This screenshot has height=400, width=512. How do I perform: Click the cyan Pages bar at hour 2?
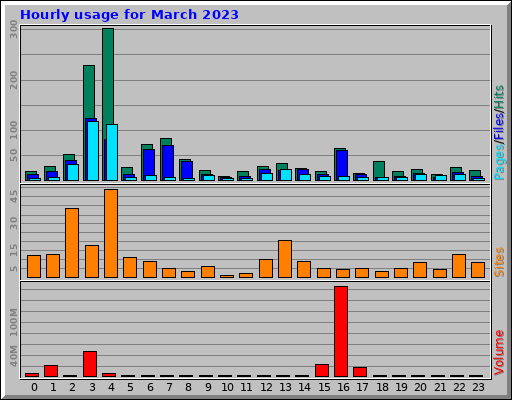[73, 172]
